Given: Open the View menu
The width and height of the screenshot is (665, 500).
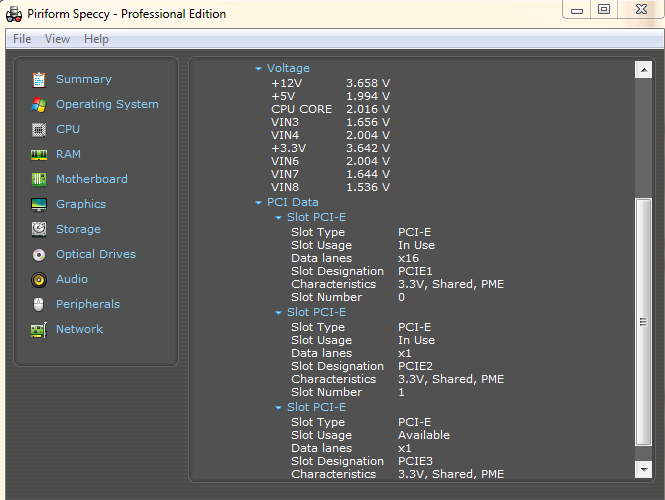Looking at the screenshot, I should [x=57, y=39].
